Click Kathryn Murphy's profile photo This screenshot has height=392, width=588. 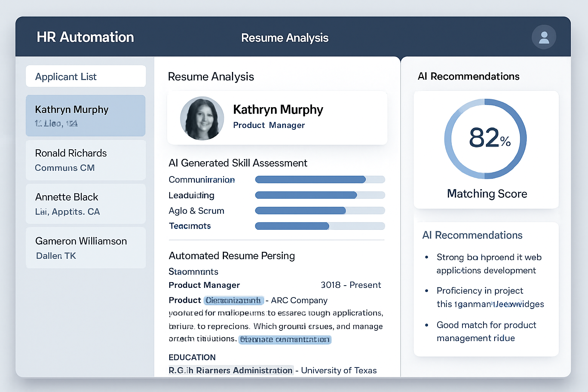tap(202, 118)
